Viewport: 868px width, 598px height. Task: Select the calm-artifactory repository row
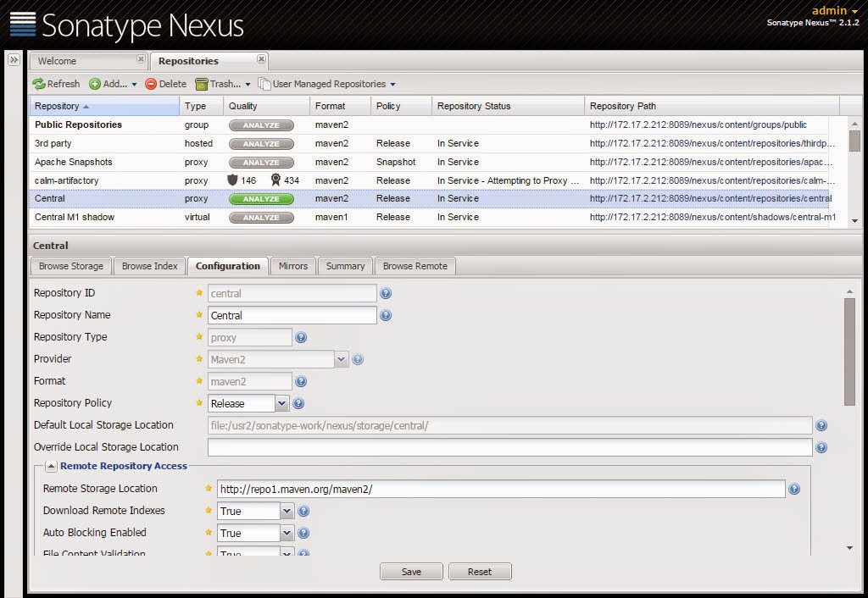pos(429,180)
